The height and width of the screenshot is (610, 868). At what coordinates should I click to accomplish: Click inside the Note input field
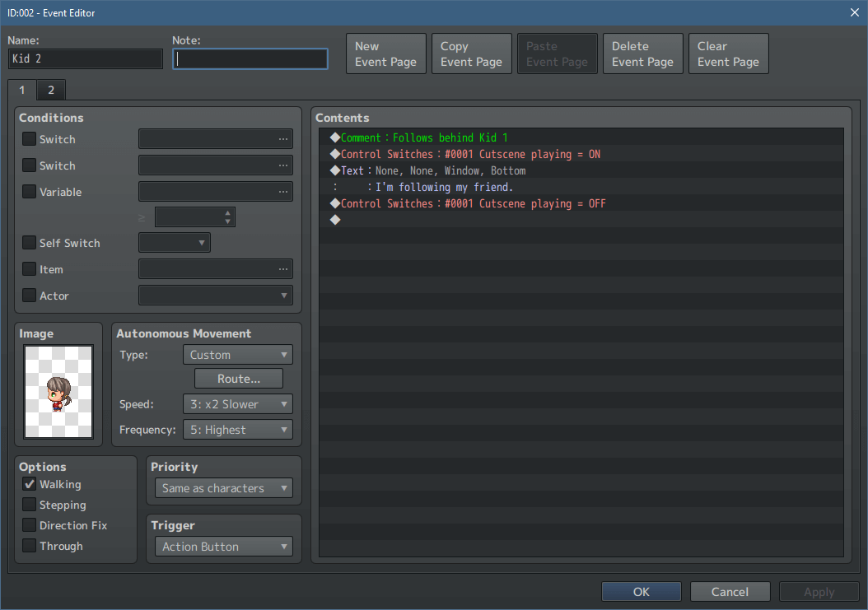tap(250, 58)
